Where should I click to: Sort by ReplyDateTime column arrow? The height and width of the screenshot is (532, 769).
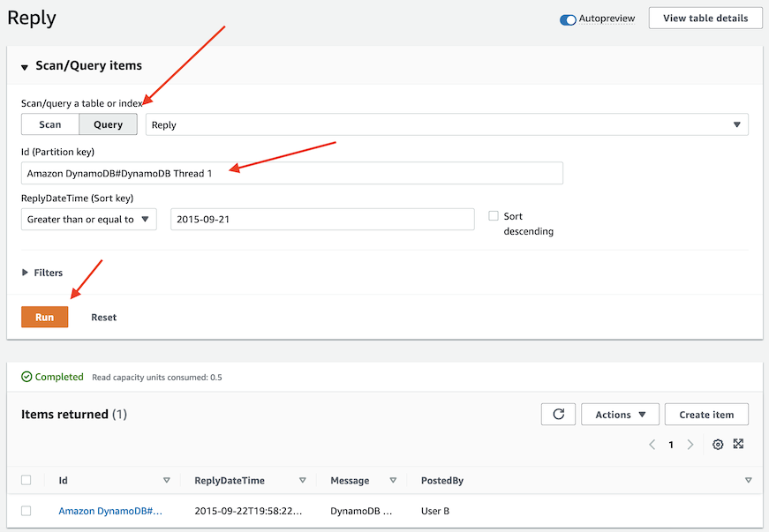[x=303, y=480]
